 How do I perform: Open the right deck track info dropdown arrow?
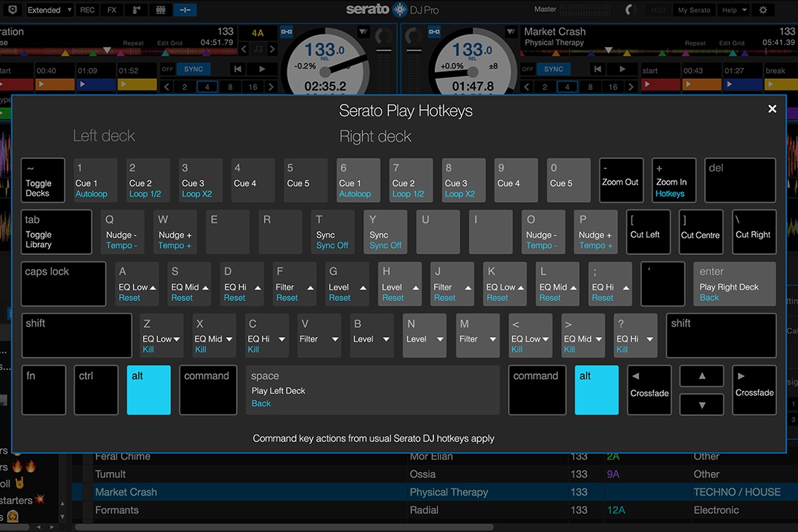510,31
